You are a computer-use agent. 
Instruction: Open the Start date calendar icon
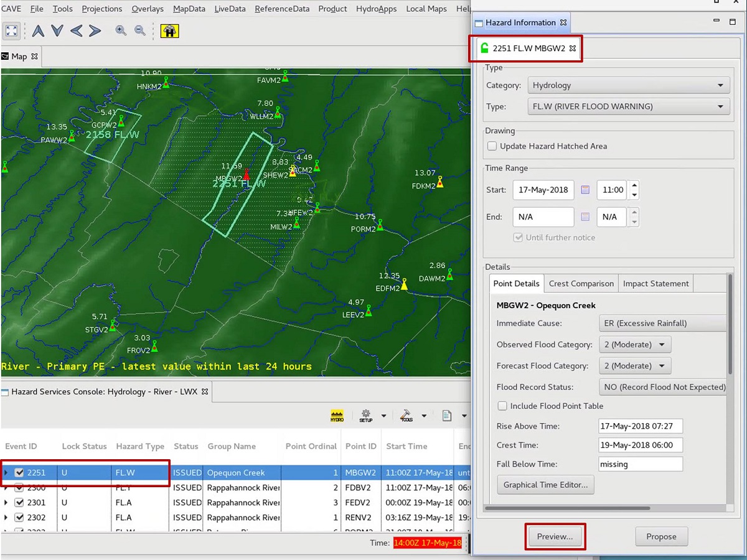585,190
